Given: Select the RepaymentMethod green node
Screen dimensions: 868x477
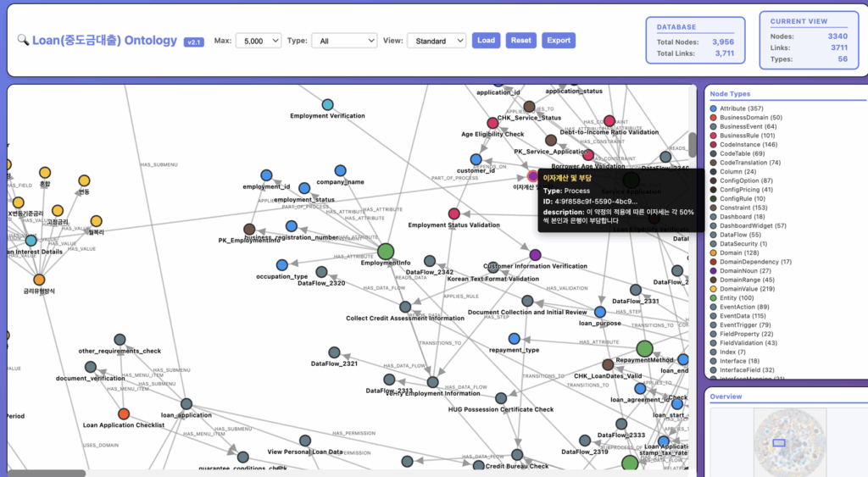Looking at the screenshot, I should point(644,348).
